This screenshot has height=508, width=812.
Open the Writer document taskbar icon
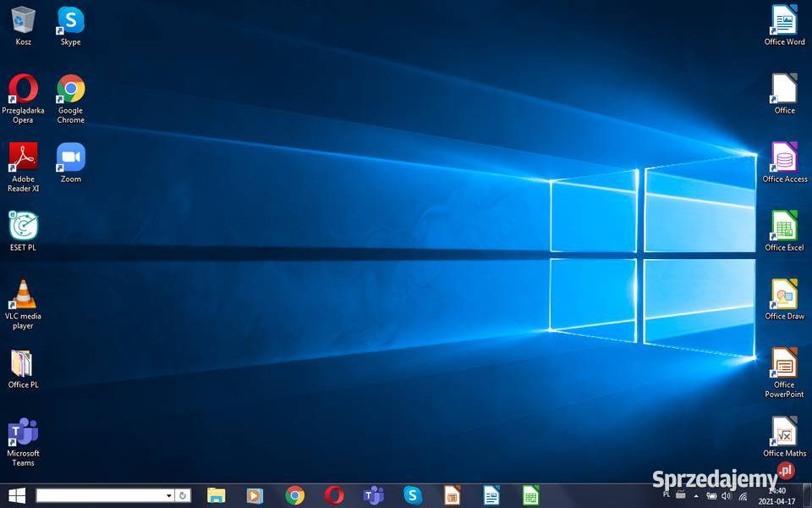[491, 495]
